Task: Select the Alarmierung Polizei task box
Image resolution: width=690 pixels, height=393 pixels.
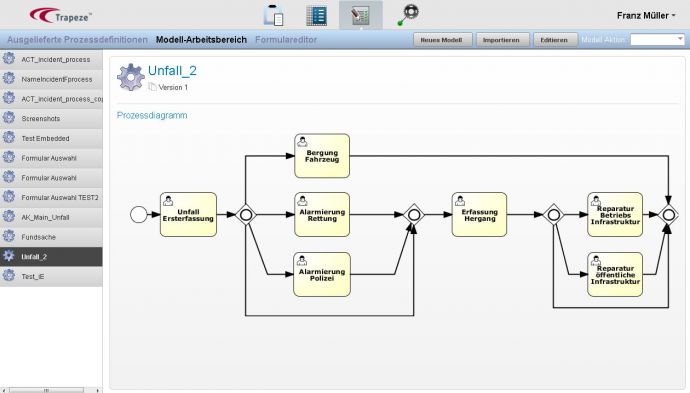Action: [x=322, y=275]
